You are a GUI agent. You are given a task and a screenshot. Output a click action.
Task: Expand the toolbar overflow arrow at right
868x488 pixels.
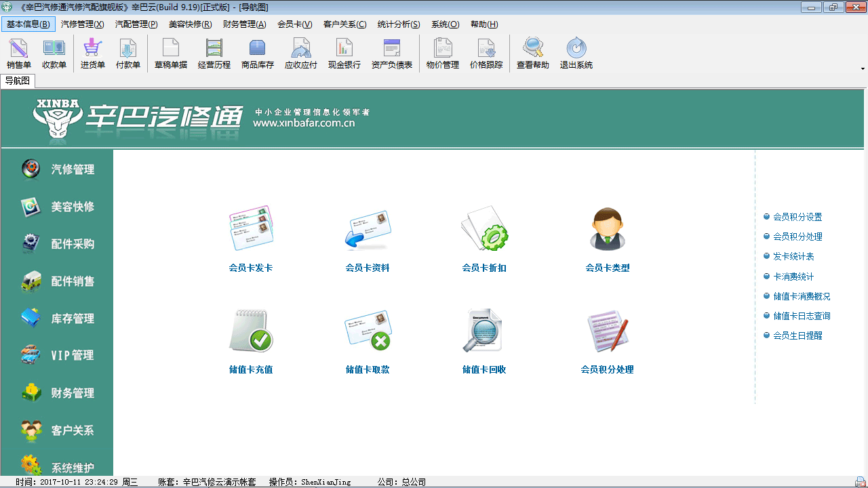click(863, 68)
